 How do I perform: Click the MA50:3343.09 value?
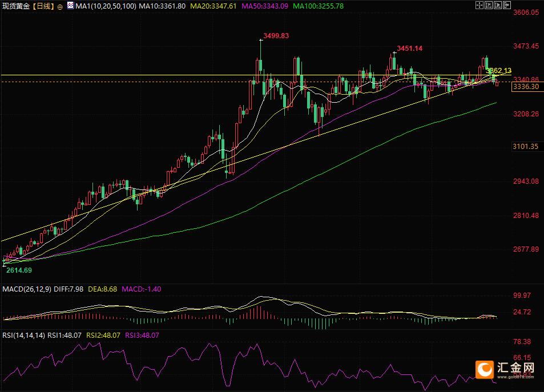(x=265, y=6)
